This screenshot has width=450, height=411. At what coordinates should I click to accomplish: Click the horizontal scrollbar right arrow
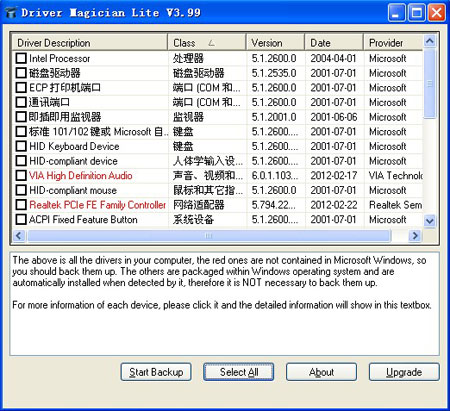click(x=415, y=236)
